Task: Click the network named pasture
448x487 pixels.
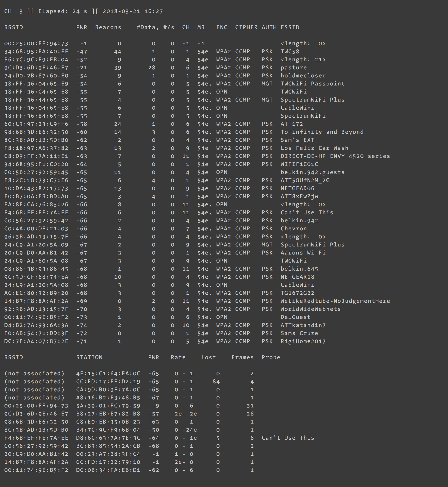Action: click(293, 68)
